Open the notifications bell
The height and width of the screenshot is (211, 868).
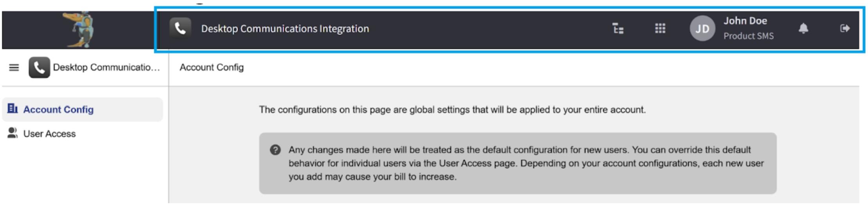(x=803, y=29)
